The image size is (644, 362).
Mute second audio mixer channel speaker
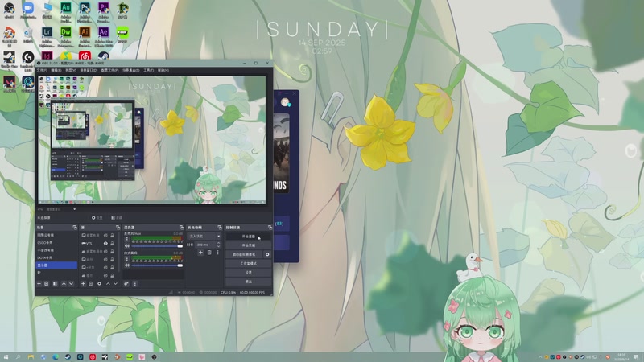(127, 265)
